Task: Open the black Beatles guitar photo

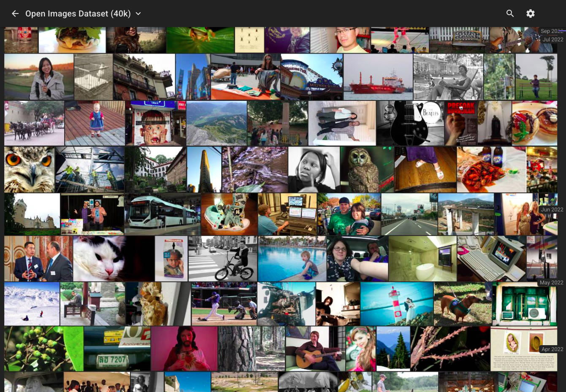Action: (410, 123)
